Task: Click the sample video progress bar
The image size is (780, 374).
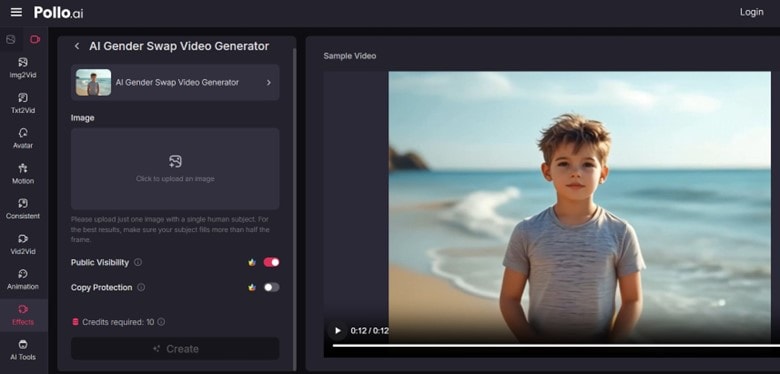Action: click(x=556, y=345)
